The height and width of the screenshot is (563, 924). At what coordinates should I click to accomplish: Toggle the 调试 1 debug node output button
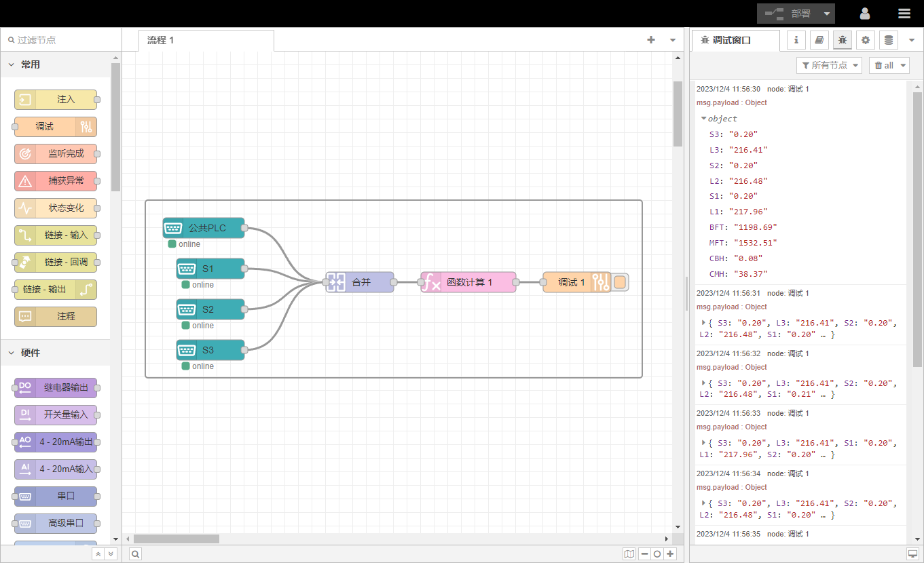(x=620, y=282)
